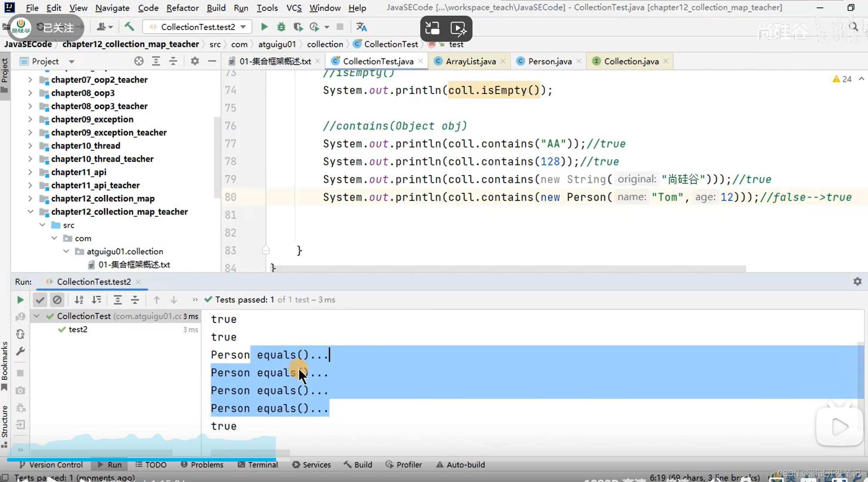Go to next failed test arrow

[x=174, y=300]
